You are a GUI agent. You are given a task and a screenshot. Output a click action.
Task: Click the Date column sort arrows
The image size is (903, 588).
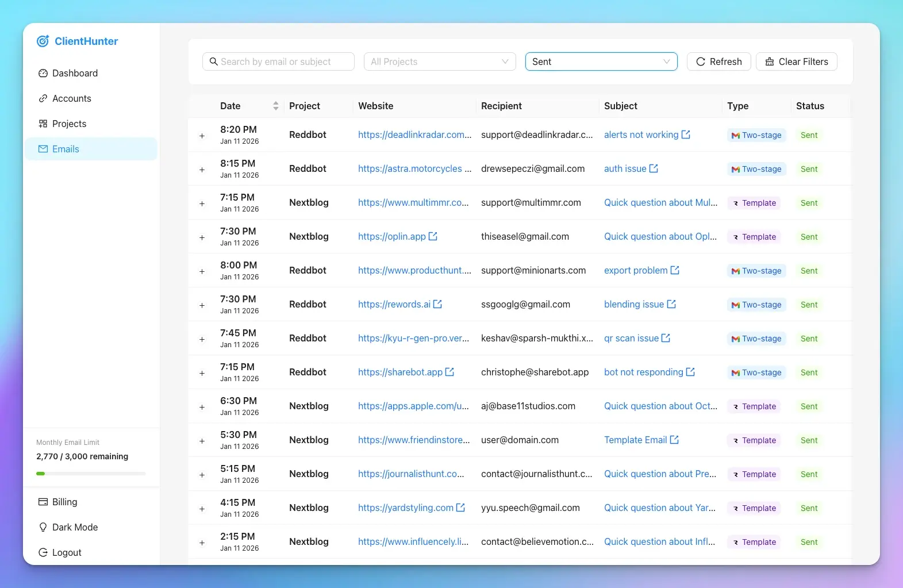pyautogui.click(x=275, y=106)
